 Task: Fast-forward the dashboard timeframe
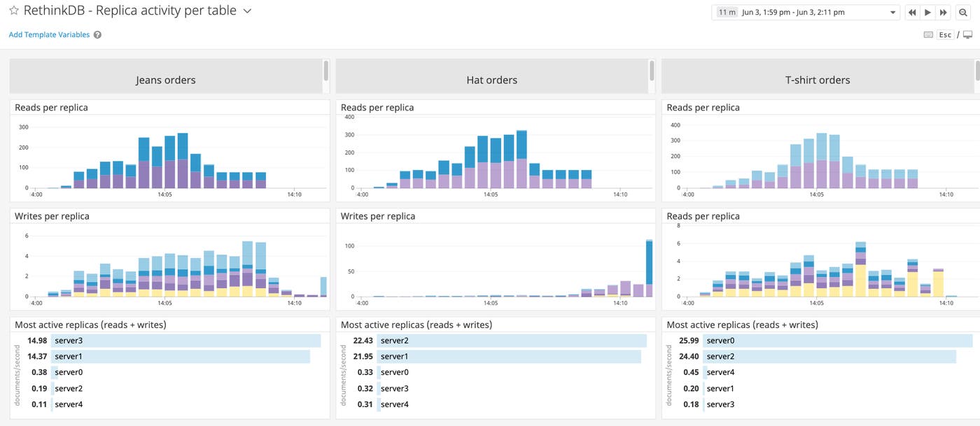tap(944, 12)
